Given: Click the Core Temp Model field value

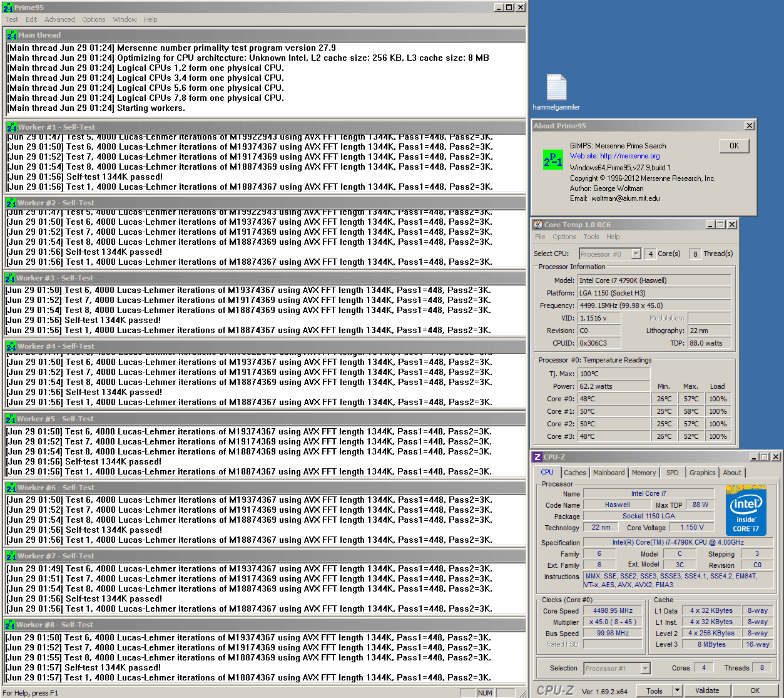Looking at the screenshot, I should pos(654,280).
